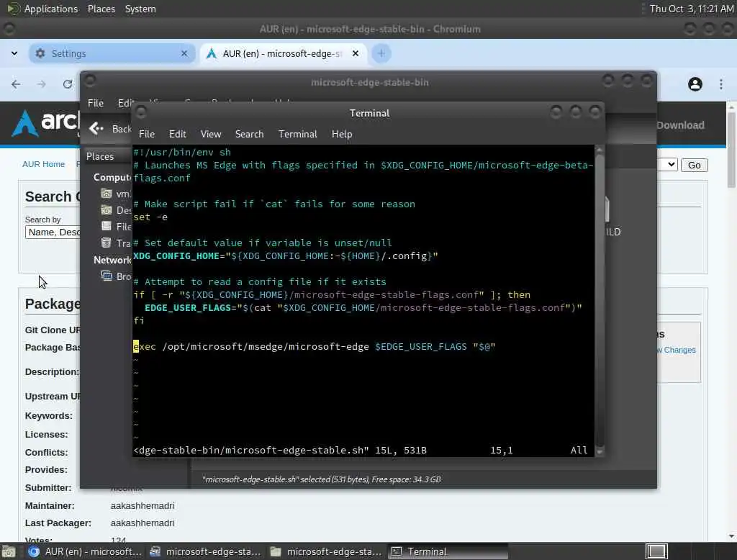This screenshot has height=560, width=737.
Task: Click the Edit menu in file manager
Action: tap(125, 103)
